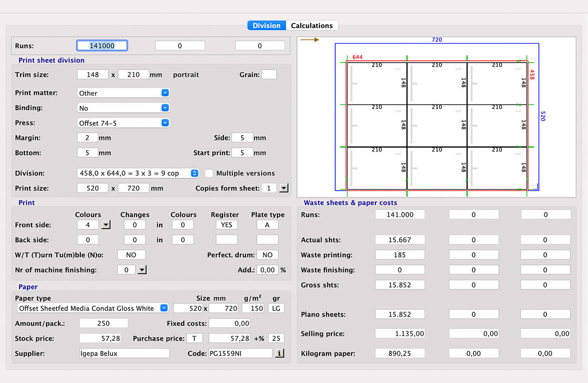The width and height of the screenshot is (588, 383).
Task: Click the Add. percentage field
Action: pos(268,269)
